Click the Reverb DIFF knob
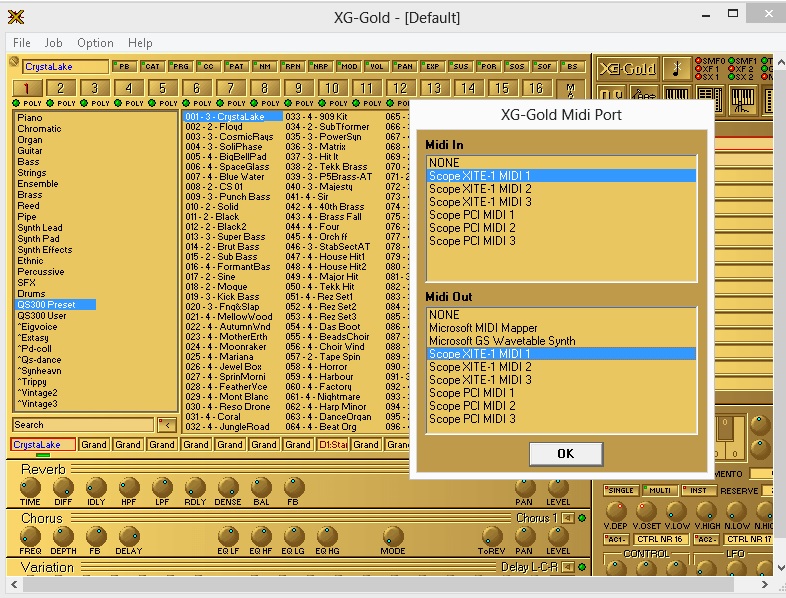The width and height of the screenshot is (786, 598). coord(63,487)
